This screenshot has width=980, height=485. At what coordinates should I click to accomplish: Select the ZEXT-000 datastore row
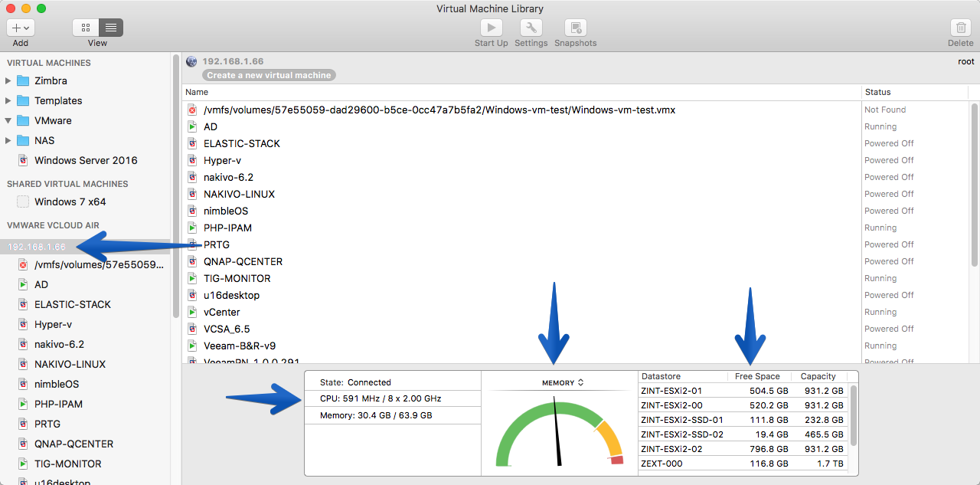point(743,464)
